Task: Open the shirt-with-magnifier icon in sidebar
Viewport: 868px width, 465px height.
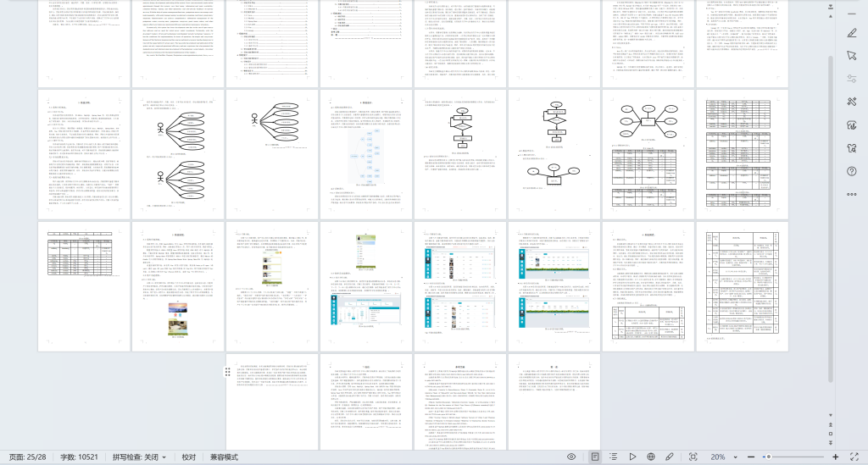Action: click(852, 148)
